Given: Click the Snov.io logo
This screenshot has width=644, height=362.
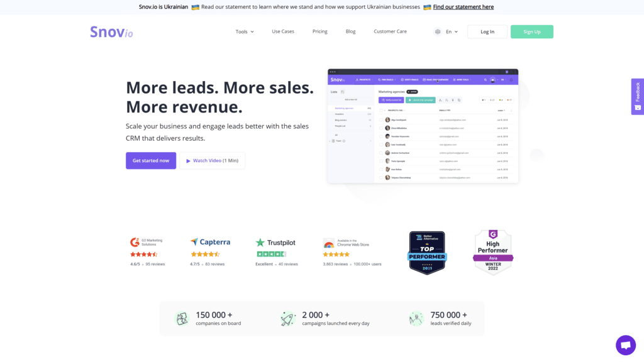Looking at the screenshot, I should coord(112,31).
